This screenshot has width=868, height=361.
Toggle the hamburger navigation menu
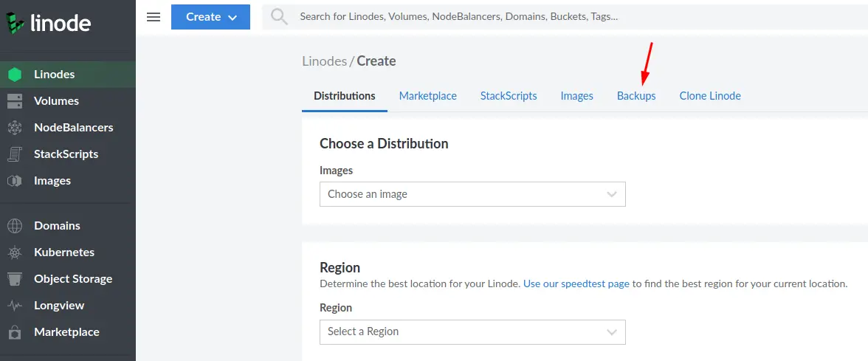[x=154, y=17]
